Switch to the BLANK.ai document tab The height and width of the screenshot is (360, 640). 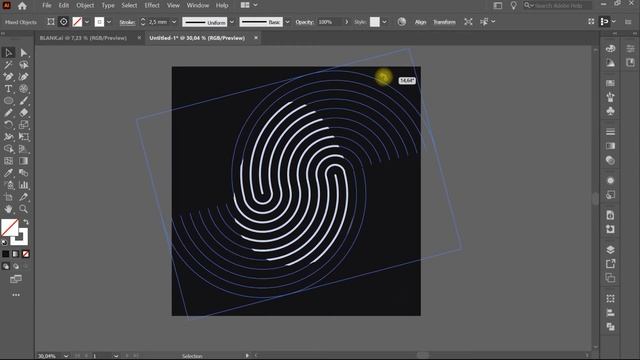pyautogui.click(x=83, y=38)
